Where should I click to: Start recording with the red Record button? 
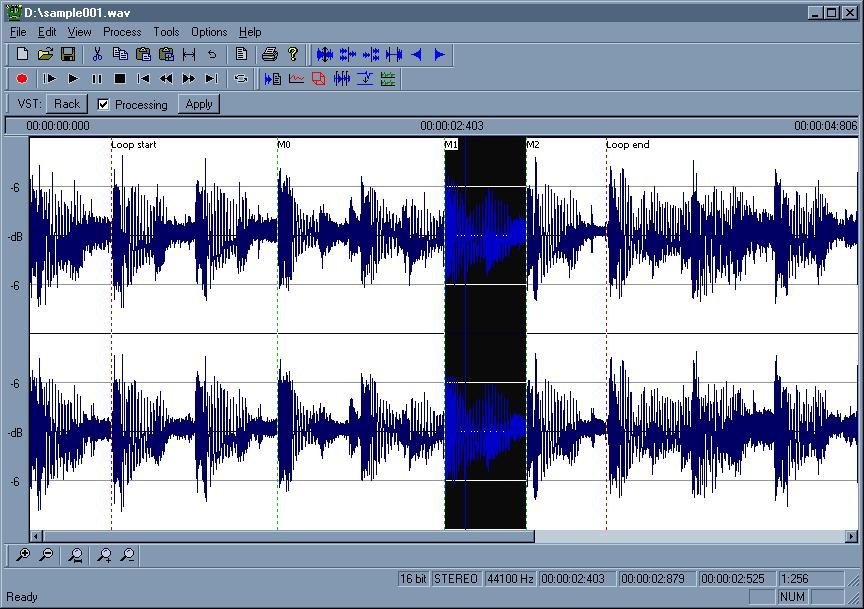[22, 79]
